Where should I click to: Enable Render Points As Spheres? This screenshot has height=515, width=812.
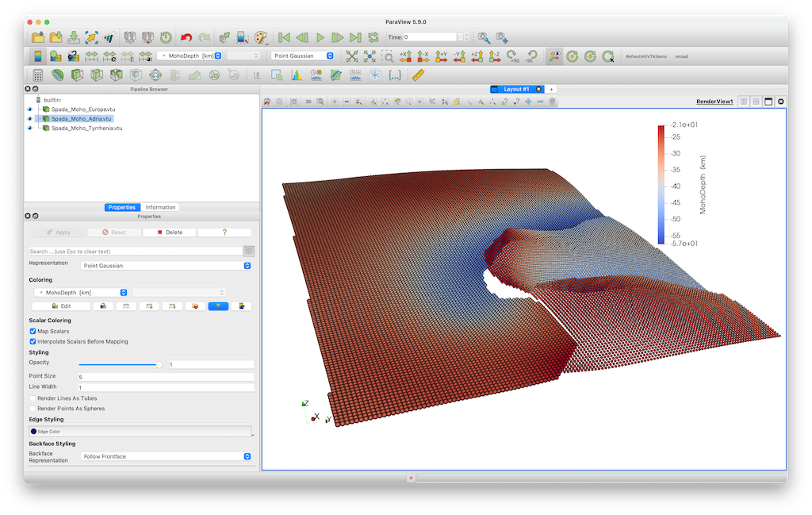[33, 409]
